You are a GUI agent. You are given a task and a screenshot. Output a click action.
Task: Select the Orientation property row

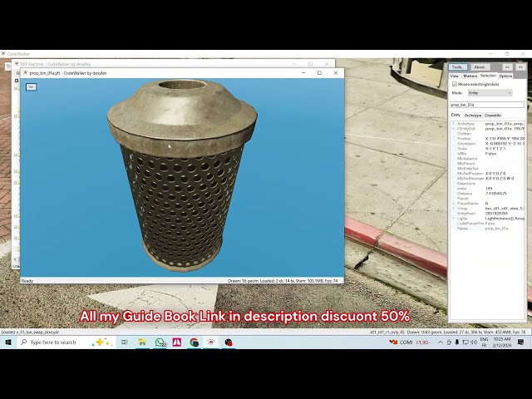point(488,144)
